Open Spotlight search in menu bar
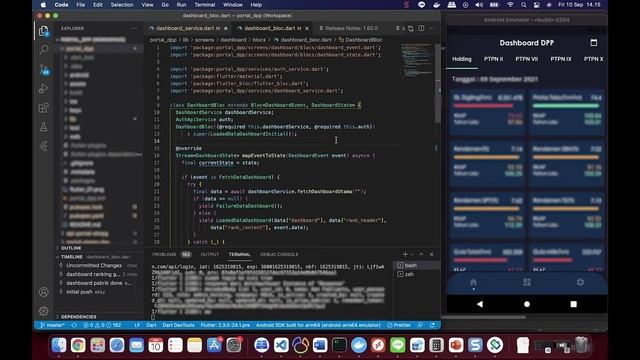This screenshot has width=640, height=360. coord(523,5)
